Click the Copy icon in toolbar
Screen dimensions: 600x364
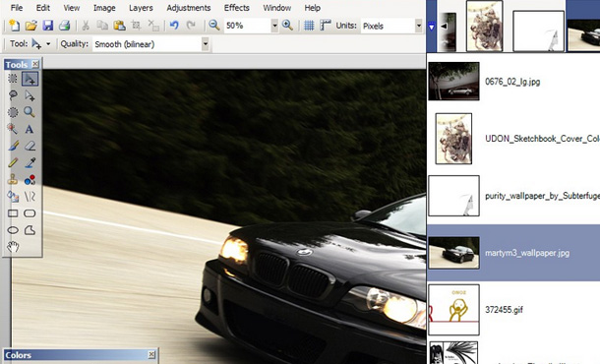102,26
